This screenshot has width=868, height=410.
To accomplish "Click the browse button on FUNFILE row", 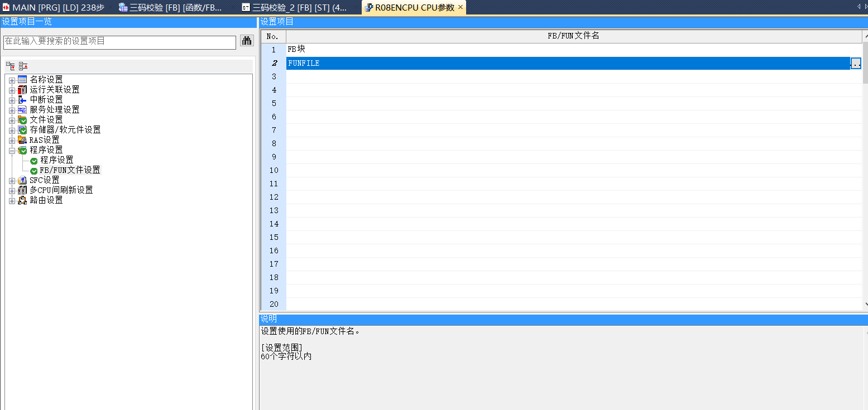I will point(856,64).
